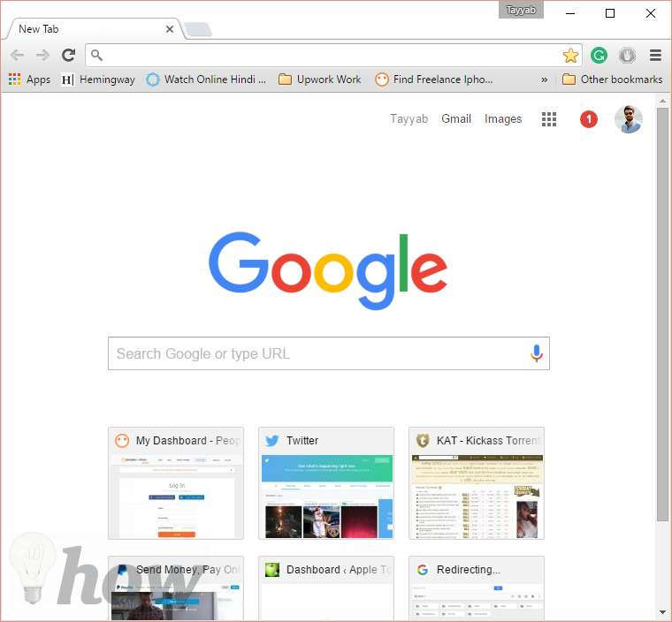672x622 pixels.
Task: Reload the current page
Action: tap(69, 55)
